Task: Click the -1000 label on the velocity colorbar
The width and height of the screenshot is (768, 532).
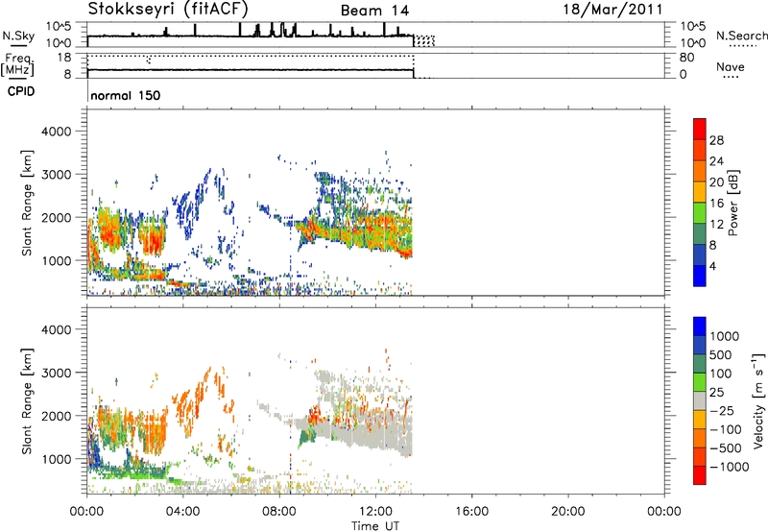Action: 729,467
